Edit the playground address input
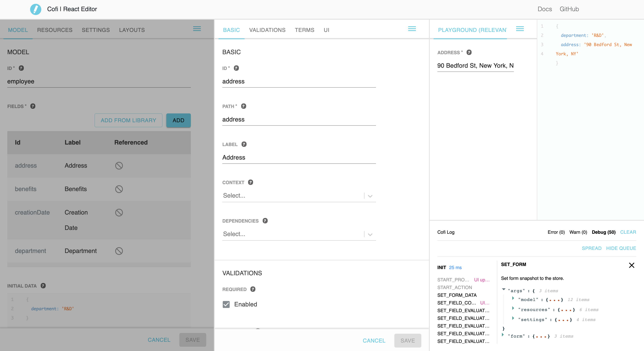Screen dimensions: 644x351 click(475, 66)
